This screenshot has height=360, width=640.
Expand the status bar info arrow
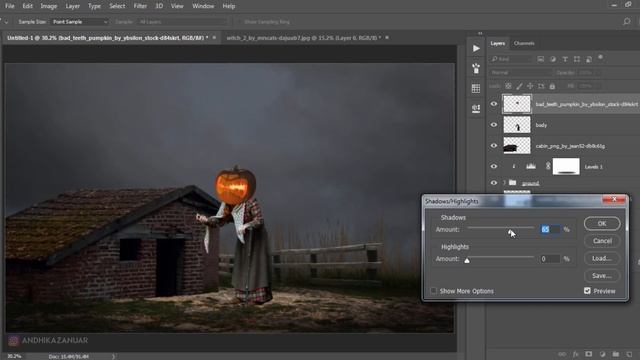point(113,356)
